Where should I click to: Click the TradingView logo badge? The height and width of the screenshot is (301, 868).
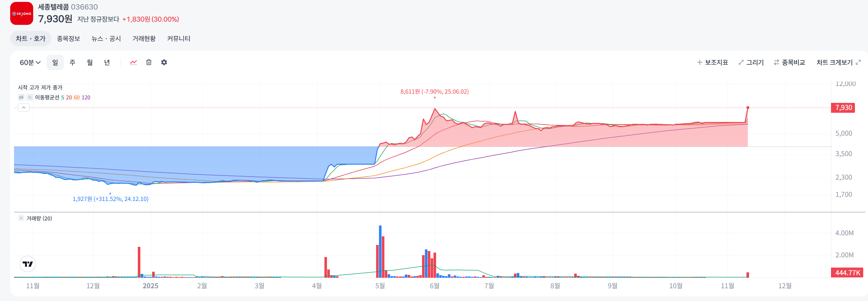click(x=28, y=264)
